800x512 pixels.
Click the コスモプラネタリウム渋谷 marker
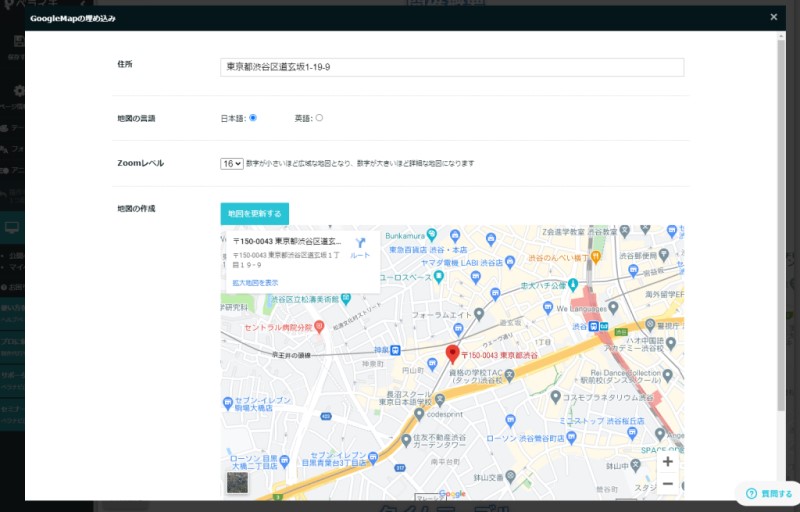555,396
